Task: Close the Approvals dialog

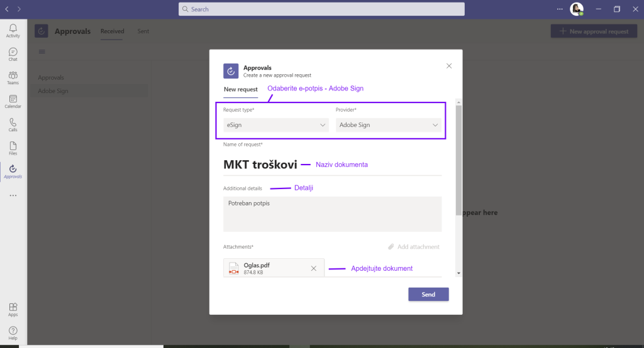Action: point(449,65)
